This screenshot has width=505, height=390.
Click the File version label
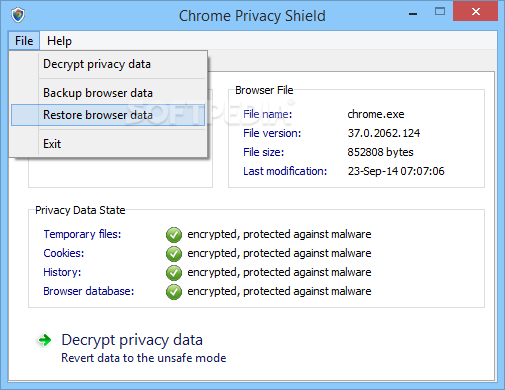(x=272, y=133)
